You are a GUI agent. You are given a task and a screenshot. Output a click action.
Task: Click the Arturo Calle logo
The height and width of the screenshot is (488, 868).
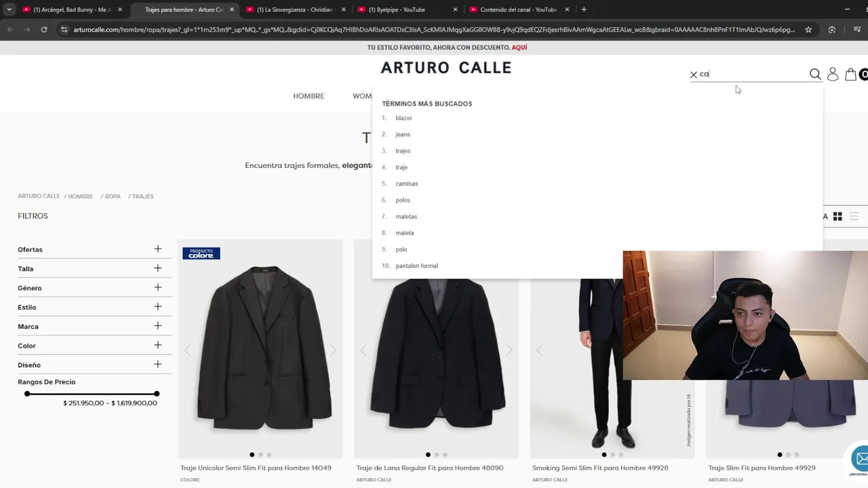point(446,68)
